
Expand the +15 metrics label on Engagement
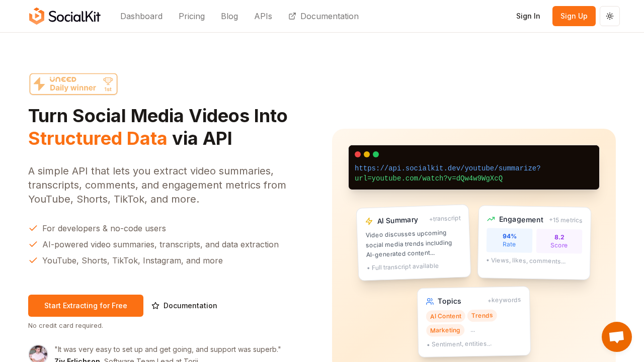[566, 220]
